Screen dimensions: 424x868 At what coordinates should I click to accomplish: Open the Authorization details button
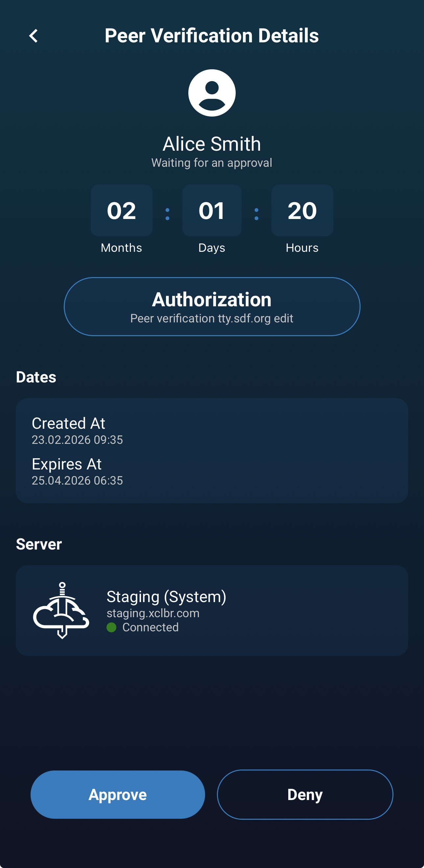pyautogui.click(x=212, y=307)
